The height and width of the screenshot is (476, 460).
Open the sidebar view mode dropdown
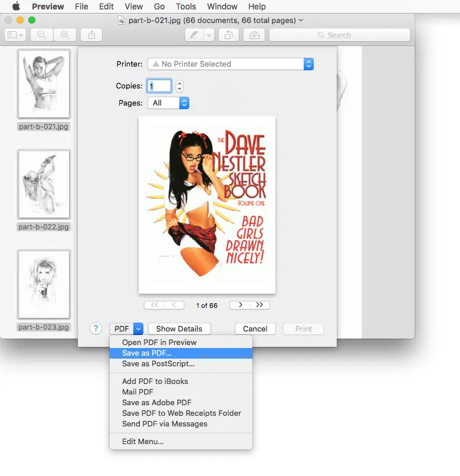pyautogui.click(x=15, y=35)
